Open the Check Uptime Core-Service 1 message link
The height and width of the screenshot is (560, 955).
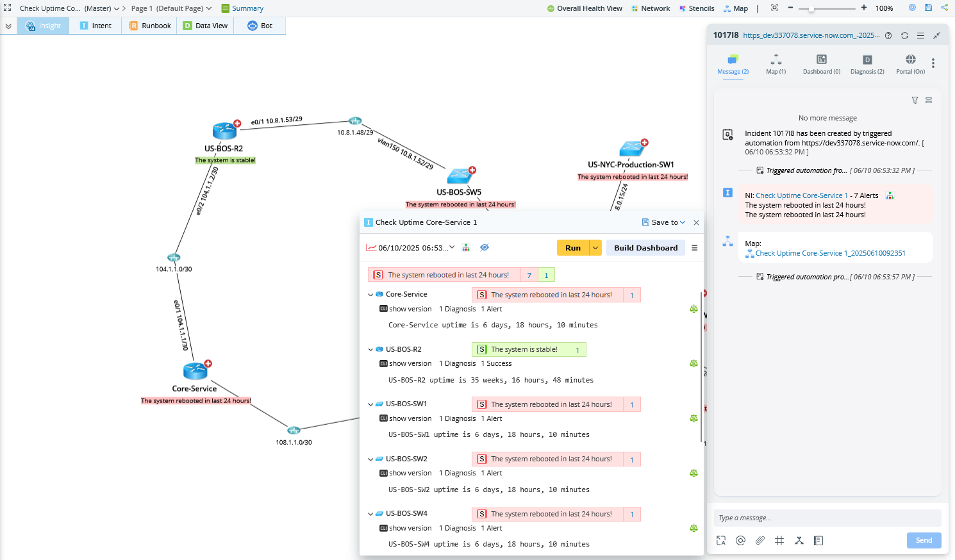tap(802, 195)
